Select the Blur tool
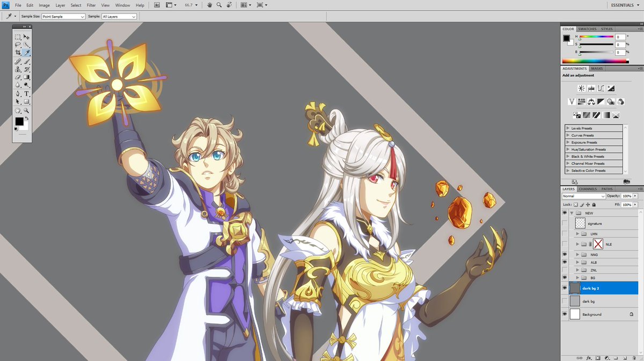The height and width of the screenshot is (361, 644). 18,85
